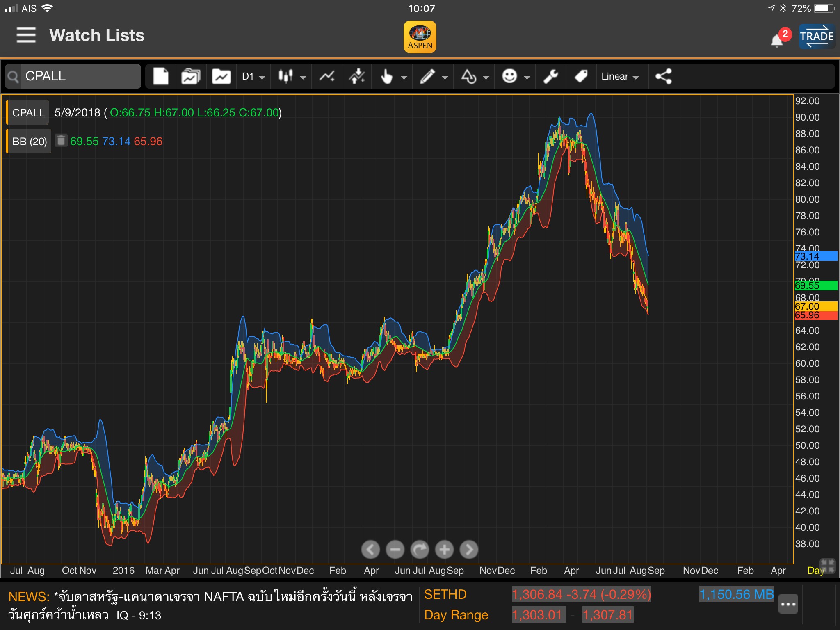Tap Day Range high 1,307.81

click(608, 615)
